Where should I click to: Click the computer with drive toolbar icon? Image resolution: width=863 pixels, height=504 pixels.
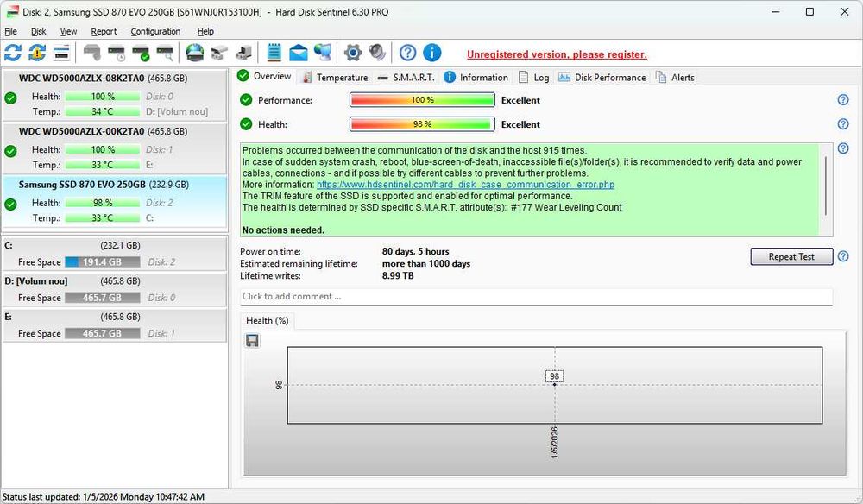tap(243, 53)
